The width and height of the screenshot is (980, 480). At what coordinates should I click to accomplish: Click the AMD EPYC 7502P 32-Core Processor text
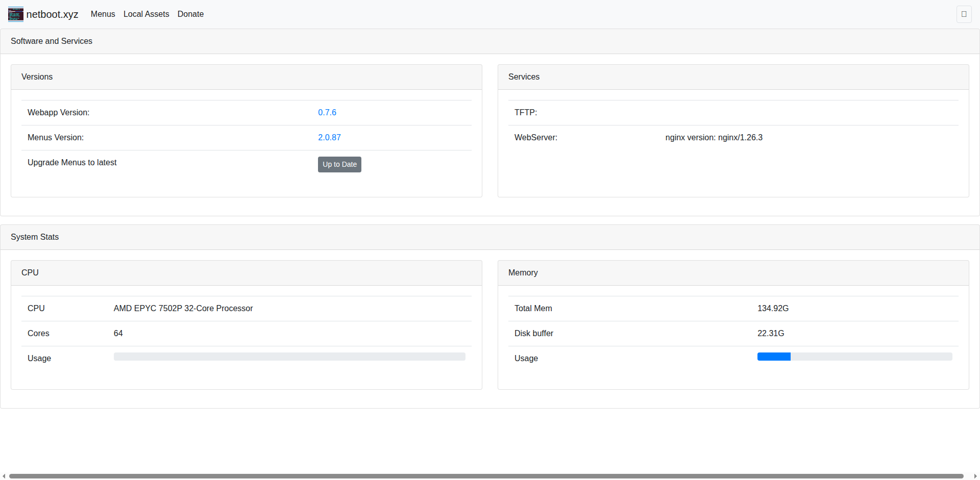pos(183,308)
